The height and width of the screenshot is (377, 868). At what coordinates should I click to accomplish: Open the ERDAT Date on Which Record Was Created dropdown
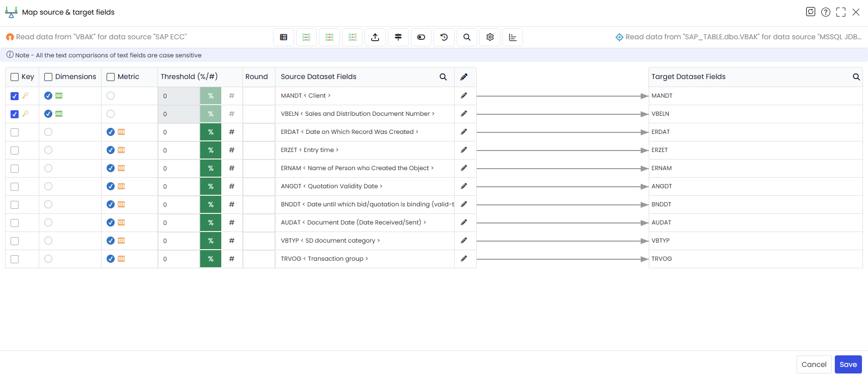[365, 132]
